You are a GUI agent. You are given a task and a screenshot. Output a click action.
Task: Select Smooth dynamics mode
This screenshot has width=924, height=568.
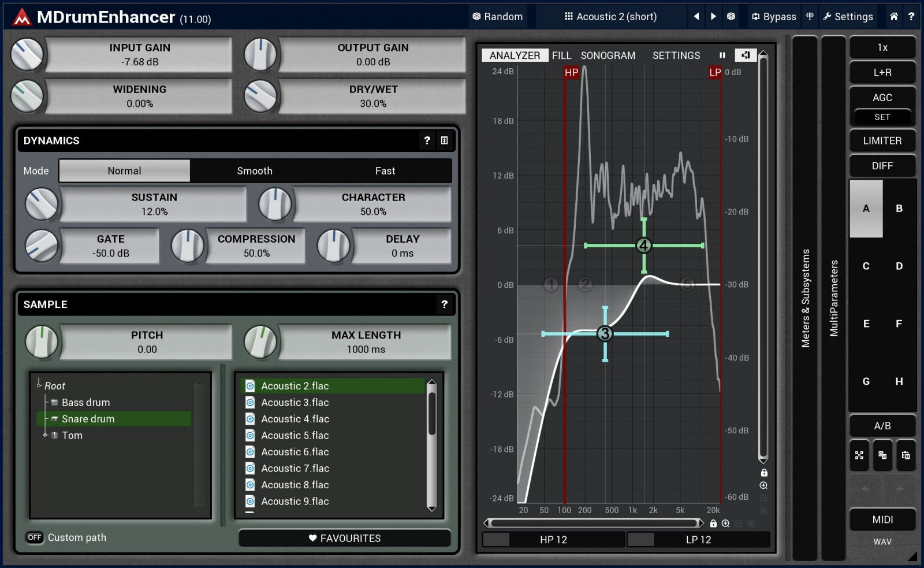[255, 171]
